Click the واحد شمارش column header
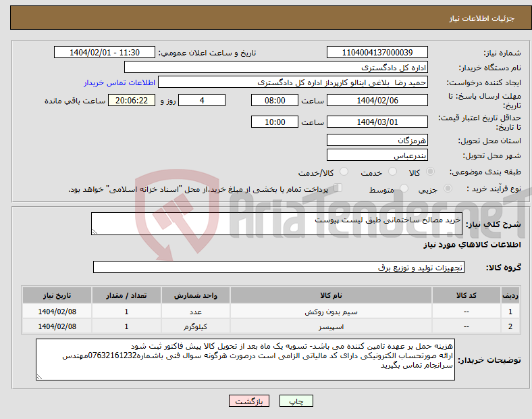Screen dimensions: 532x419 [196, 295]
